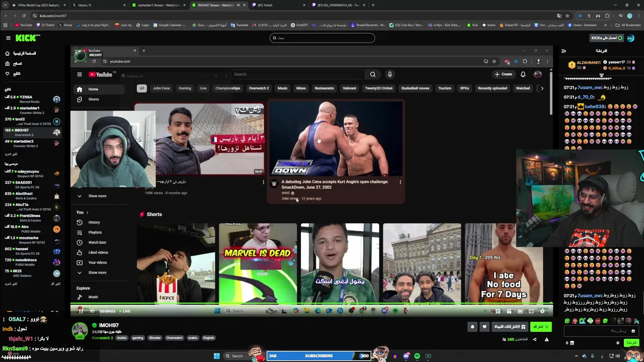
Task: Click the Overwatch 2 category link under stream
Action: (x=102, y=338)
